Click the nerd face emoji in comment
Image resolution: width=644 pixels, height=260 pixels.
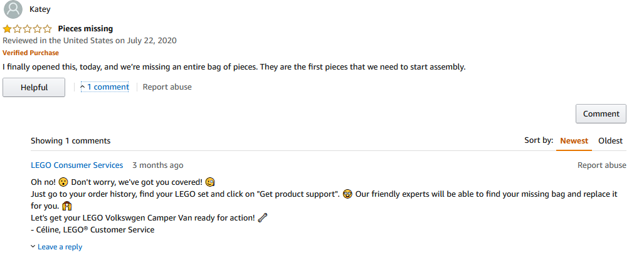point(347,194)
